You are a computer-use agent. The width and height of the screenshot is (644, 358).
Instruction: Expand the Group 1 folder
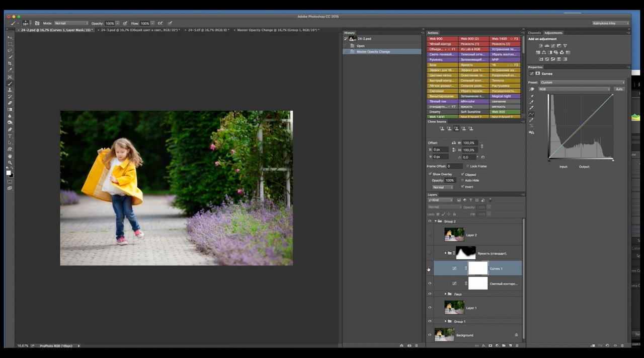click(x=445, y=321)
